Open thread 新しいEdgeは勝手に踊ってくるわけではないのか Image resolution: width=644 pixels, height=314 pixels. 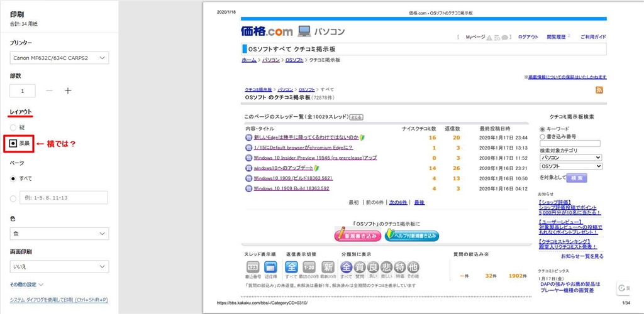(x=306, y=138)
